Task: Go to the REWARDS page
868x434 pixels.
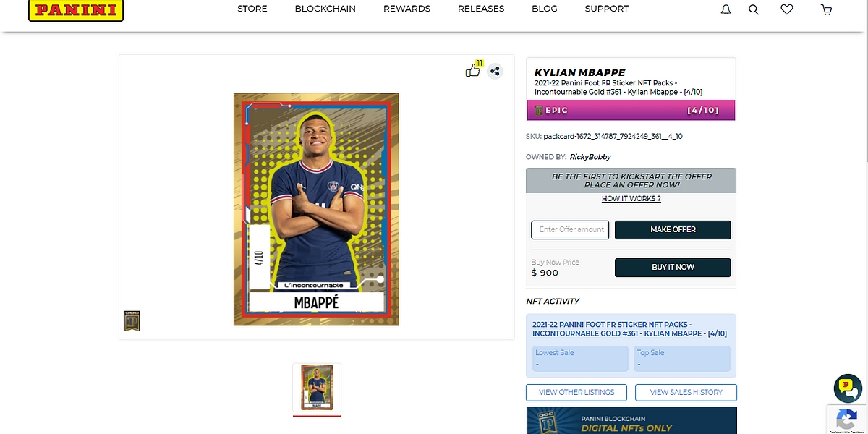Action: tap(407, 9)
